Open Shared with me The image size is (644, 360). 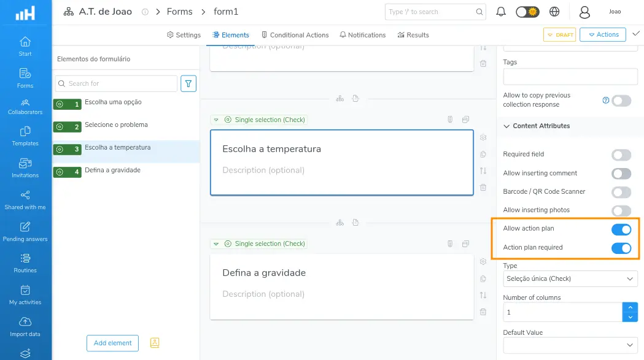tap(25, 201)
